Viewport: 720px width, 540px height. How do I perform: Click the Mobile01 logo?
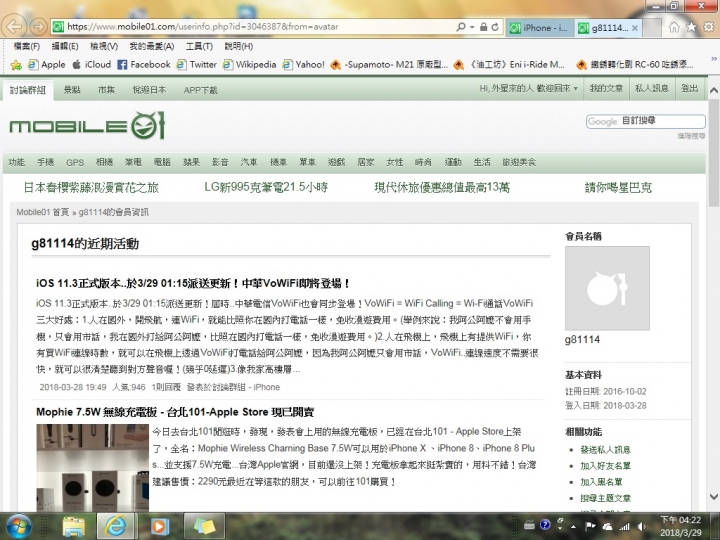87,125
